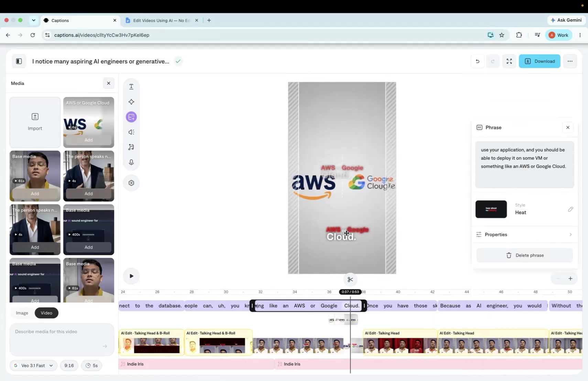Edit the Heat style pencil icon
The height and width of the screenshot is (381, 588).
point(570,209)
